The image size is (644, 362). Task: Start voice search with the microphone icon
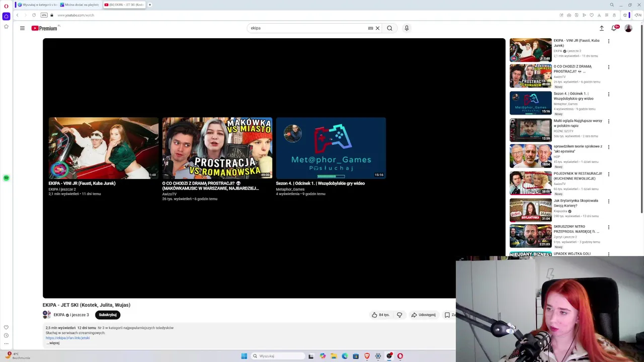pyautogui.click(x=407, y=28)
